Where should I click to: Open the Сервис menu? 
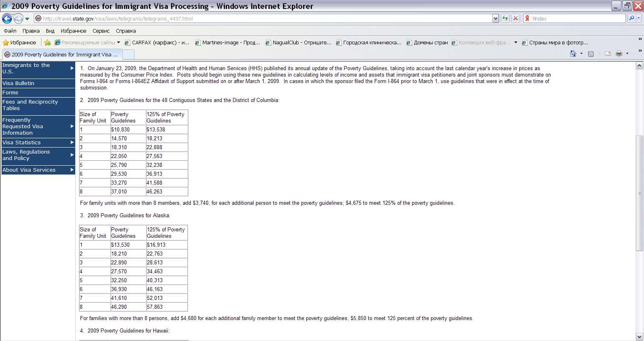coord(101,31)
